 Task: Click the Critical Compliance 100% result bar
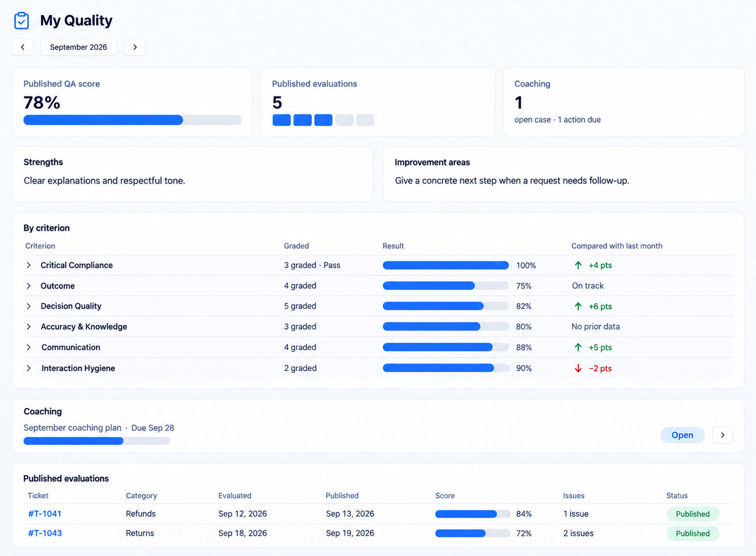pyautogui.click(x=445, y=265)
